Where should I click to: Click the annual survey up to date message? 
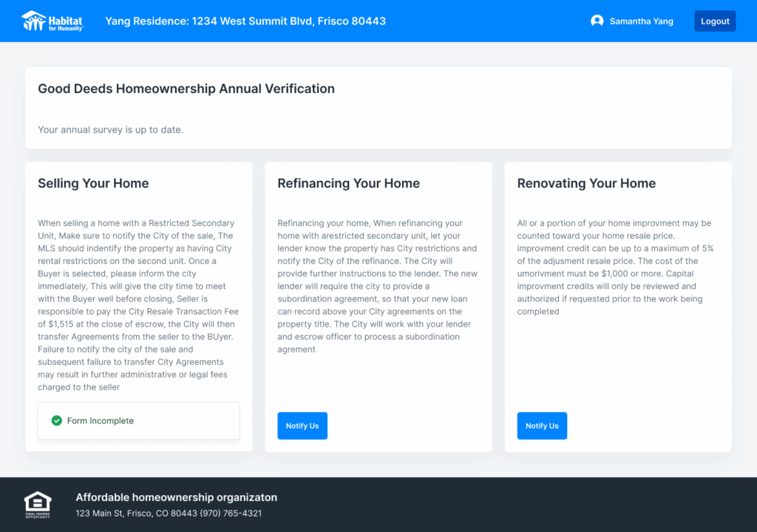click(111, 130)
